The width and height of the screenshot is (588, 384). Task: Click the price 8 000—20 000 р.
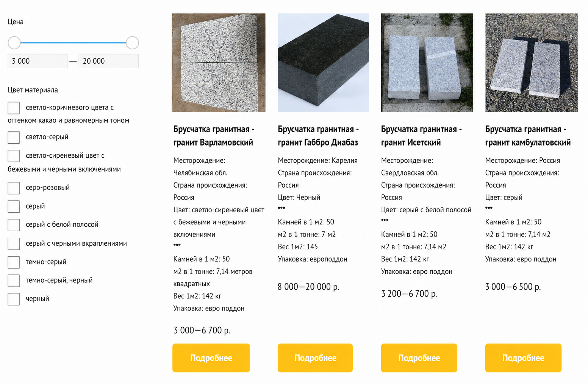click(x=308, y=287)
